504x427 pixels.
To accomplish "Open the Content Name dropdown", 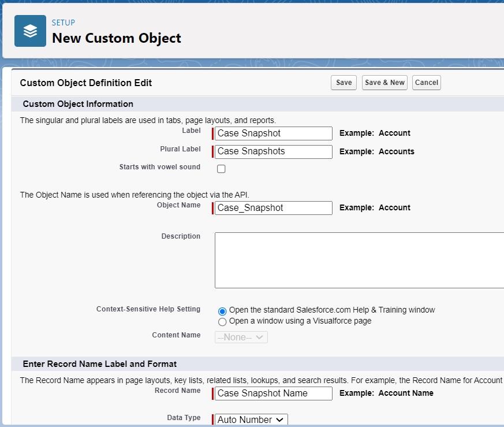I will coord(241,337).
